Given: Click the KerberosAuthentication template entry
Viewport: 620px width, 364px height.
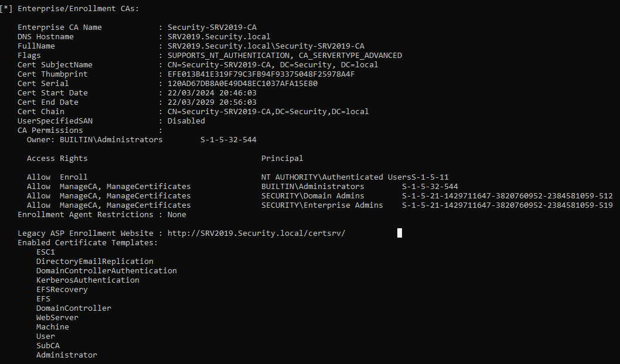Looking at the screenshot, I should (87, 280).
